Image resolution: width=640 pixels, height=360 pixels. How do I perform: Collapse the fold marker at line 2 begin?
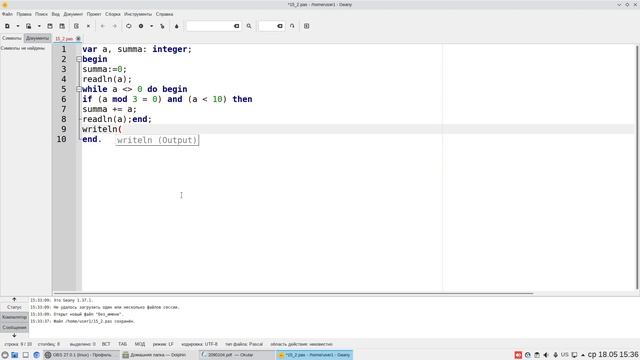point(79,59)
